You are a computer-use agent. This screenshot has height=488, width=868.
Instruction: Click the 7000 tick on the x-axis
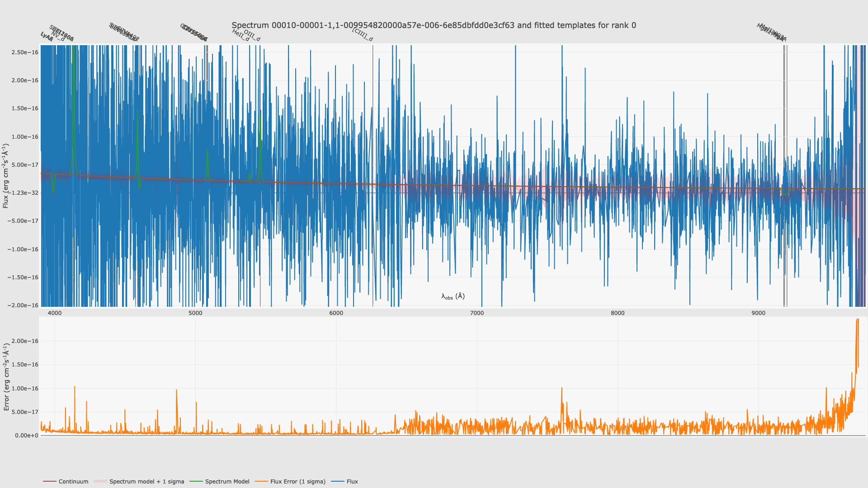(x=477, y=313)
